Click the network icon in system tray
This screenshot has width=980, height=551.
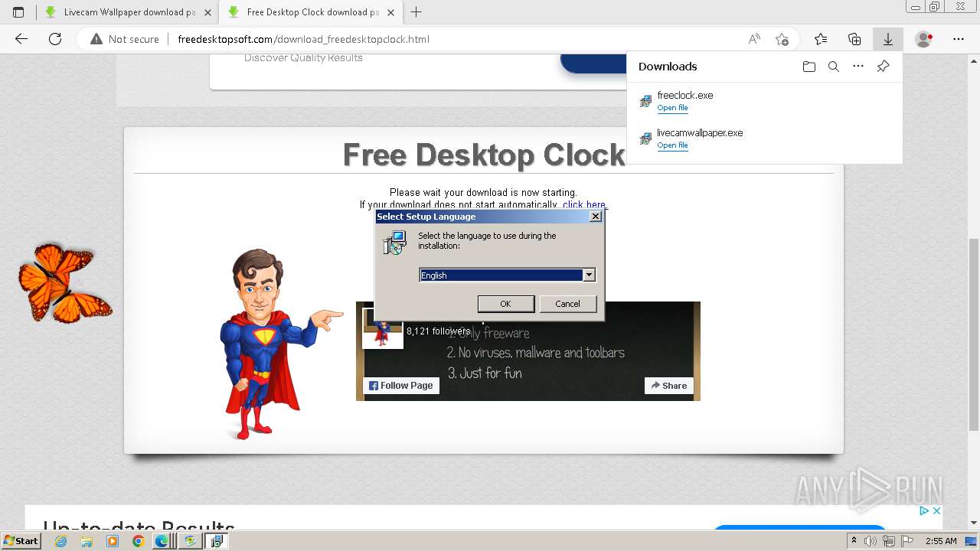[x=889, y=541]
